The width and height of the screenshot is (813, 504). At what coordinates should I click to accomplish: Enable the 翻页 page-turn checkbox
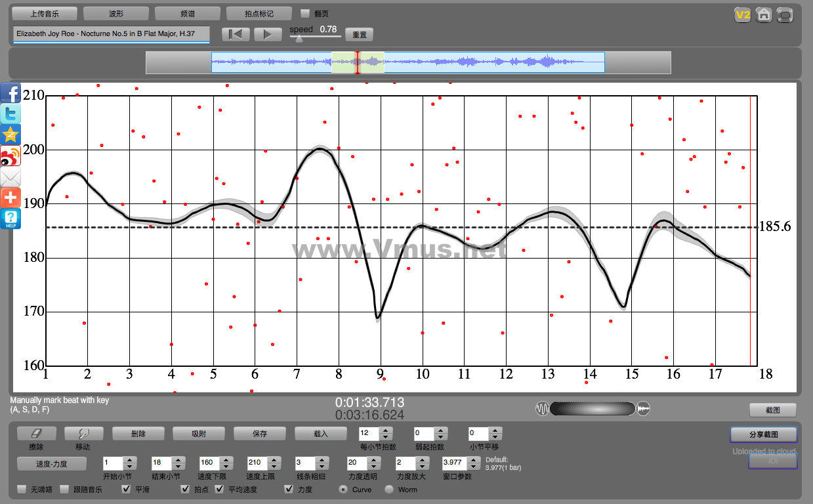coord(305,13)
